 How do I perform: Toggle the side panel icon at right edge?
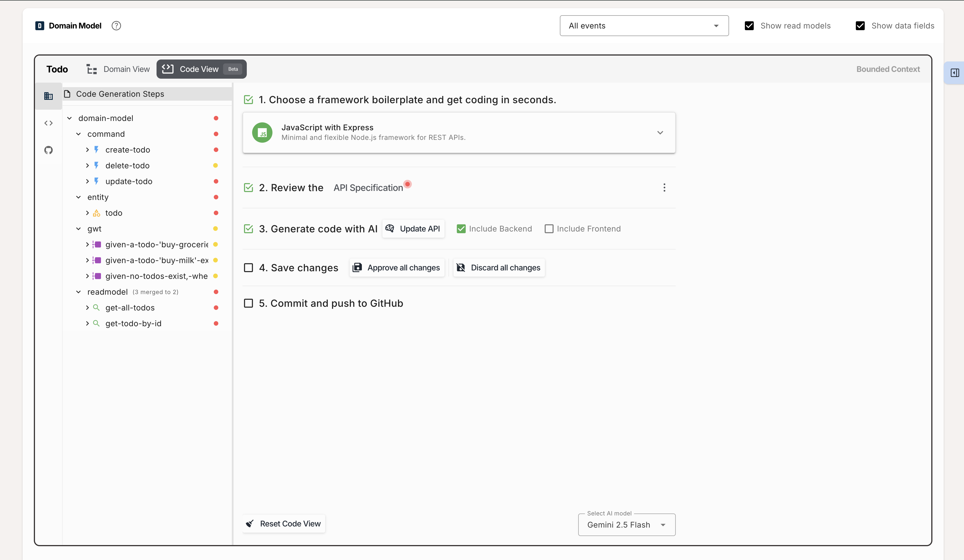[955, 73]
